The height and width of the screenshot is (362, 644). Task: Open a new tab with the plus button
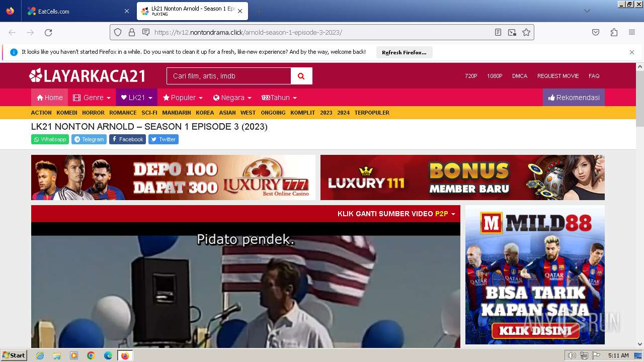(x=259, y=11)
